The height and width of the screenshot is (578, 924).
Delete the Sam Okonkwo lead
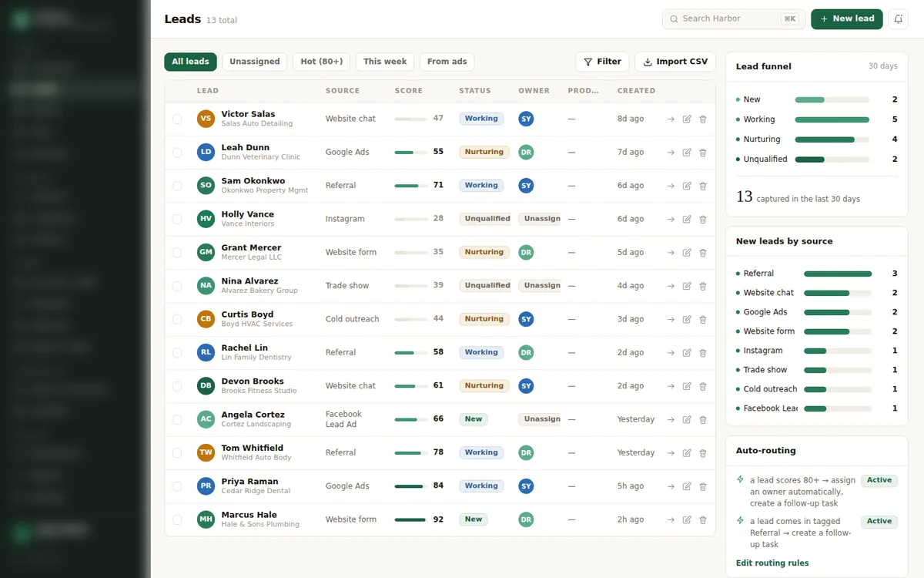703,186
